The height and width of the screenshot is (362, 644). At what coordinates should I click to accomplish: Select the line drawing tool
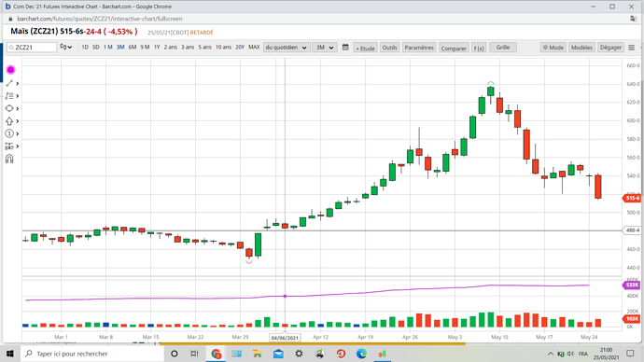point(9,83)
